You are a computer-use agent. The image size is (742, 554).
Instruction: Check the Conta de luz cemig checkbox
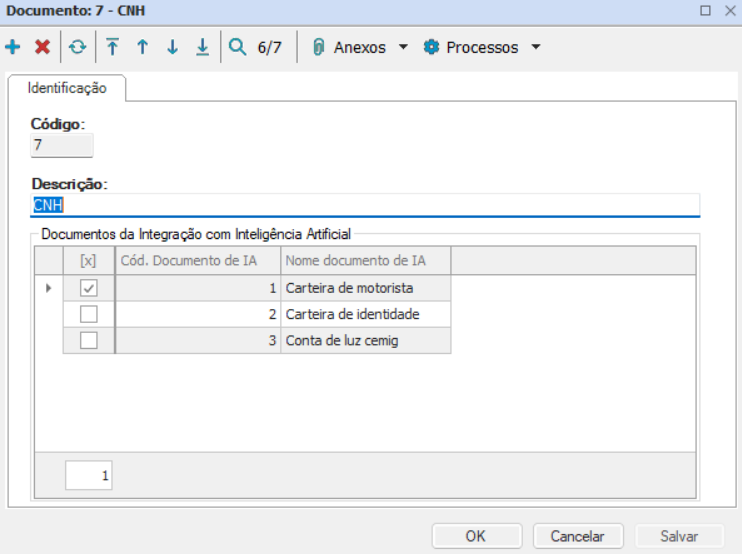(89, 340)
